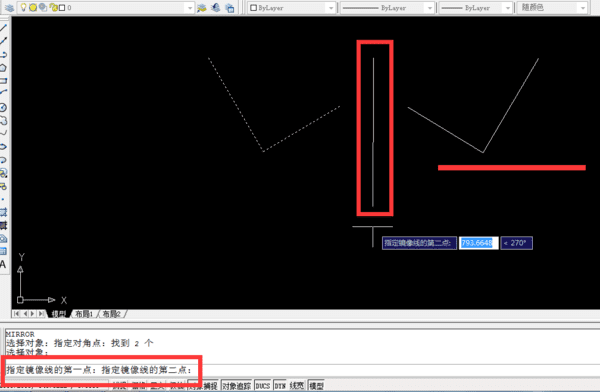The width and height of the screenshot is (600, 392).
Task: Toggle the DUCS status button
Action: pos(262,385)
